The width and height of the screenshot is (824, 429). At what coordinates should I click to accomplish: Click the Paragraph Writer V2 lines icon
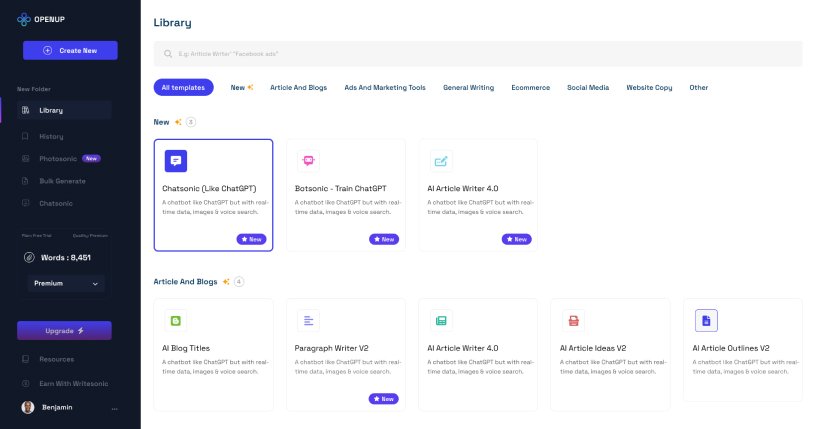(308, 320)
